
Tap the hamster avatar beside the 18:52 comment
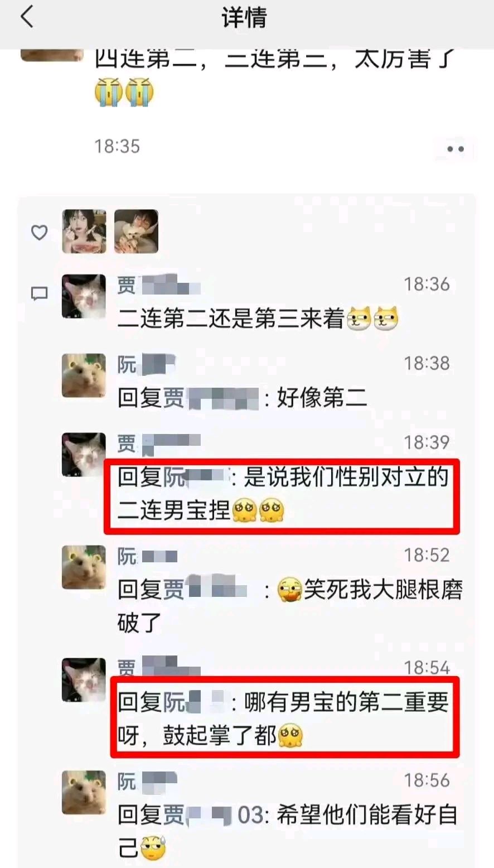tap(84, 567)
